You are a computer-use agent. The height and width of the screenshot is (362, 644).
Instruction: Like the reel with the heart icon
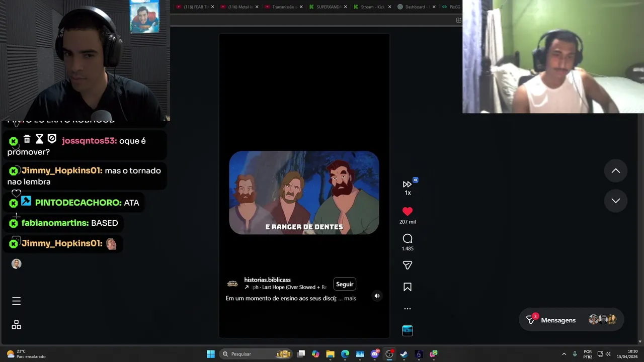pyautogui.click(x=408, y=212)
